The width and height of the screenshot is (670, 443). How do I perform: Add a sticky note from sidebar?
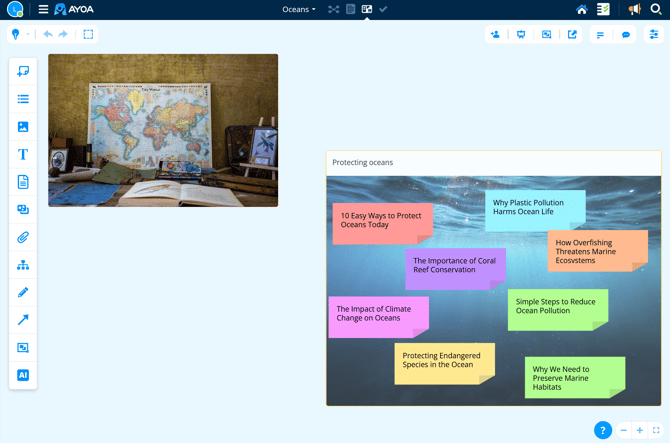(23, 71)
